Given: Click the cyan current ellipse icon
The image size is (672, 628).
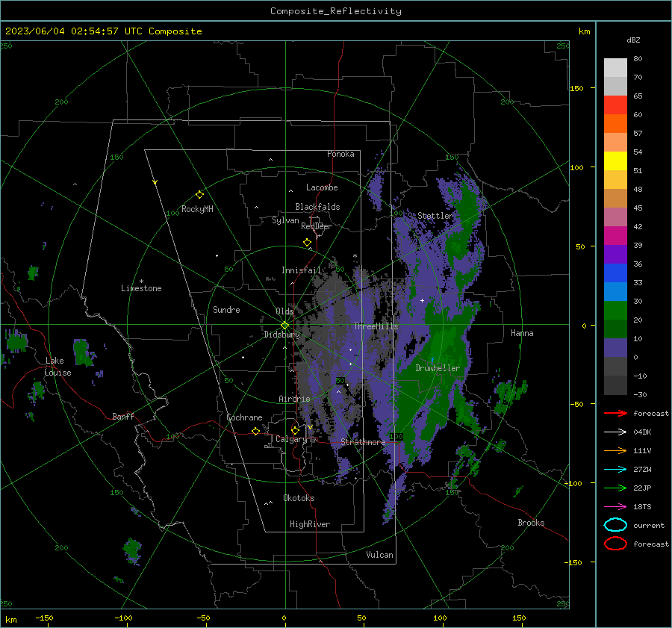Looking at the screenshot, I should (615, 525).
